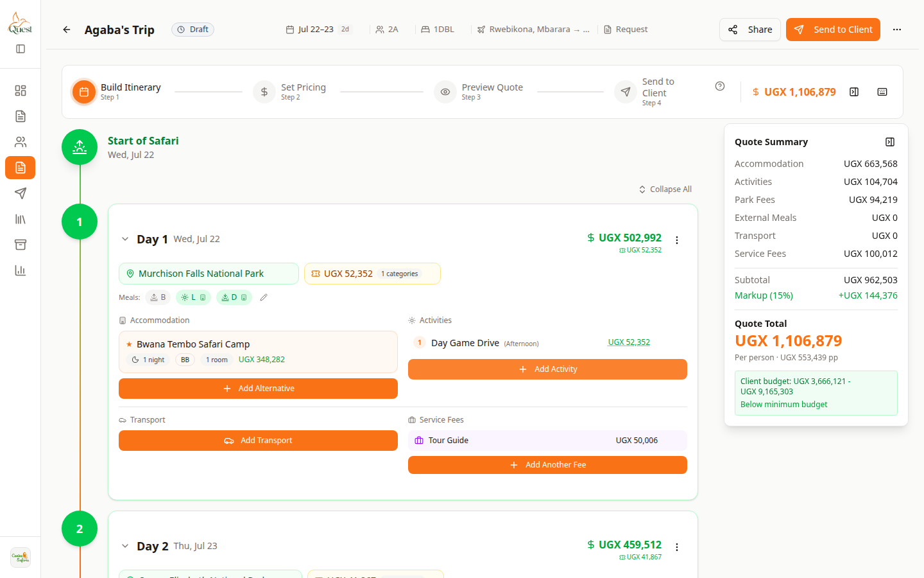This screenshot has height=578, width=924.
Task: Go to Build Itinerary step 1
Action: pyautogui.click(x=117, y=92)
